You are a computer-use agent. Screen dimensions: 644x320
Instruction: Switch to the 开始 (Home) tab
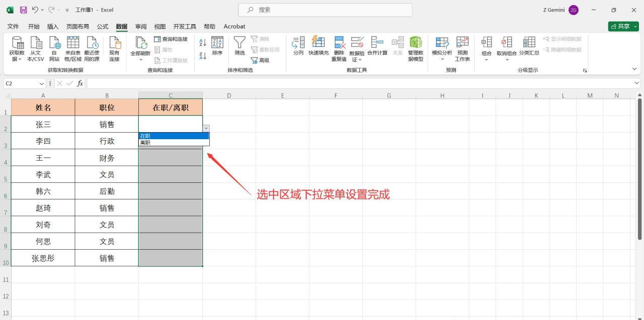[34, 27]
